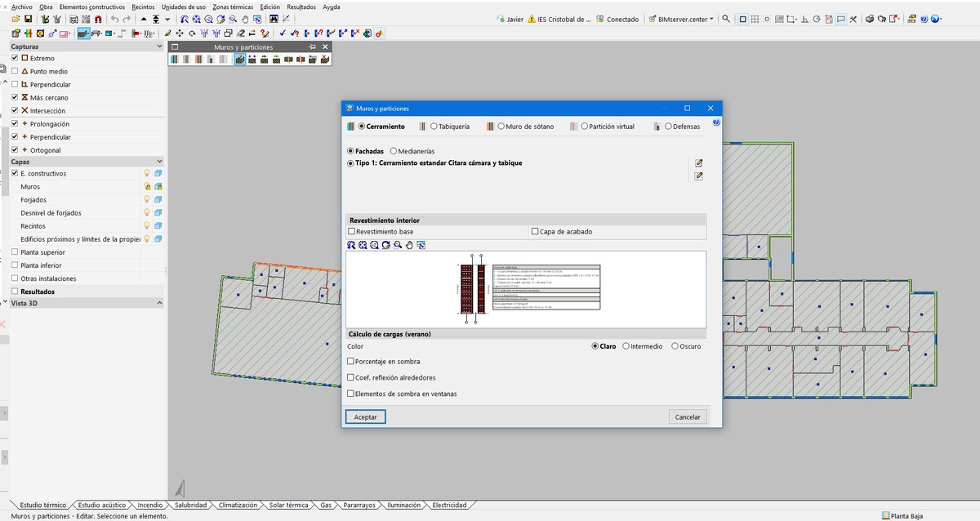This screenshot has height=521, width=980.
Task: Click the redo arrow in the toolbar
Action: click(x=127, y=19)
